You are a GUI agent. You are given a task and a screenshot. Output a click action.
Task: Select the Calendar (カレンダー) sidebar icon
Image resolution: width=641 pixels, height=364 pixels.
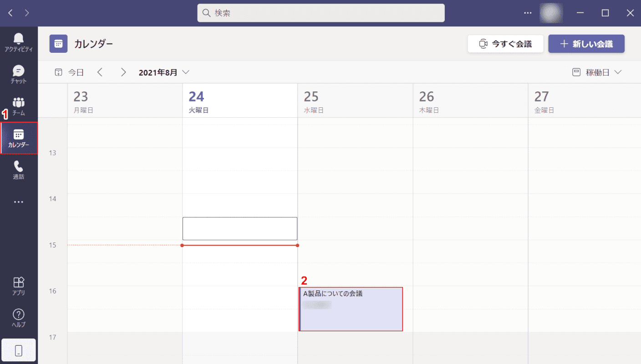point(19,138)
